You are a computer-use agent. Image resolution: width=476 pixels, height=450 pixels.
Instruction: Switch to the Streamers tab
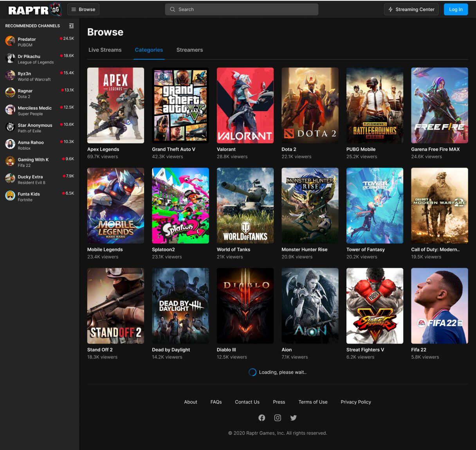point(189,50)
